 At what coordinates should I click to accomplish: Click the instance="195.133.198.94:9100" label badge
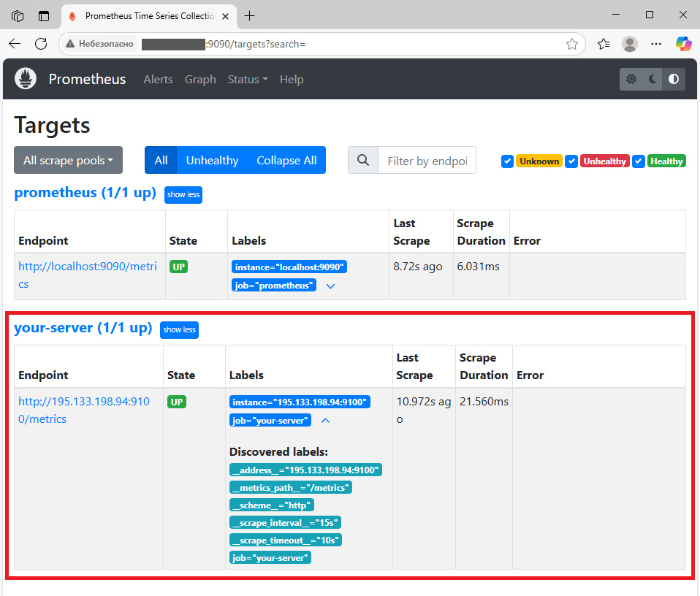click(300, 402)
